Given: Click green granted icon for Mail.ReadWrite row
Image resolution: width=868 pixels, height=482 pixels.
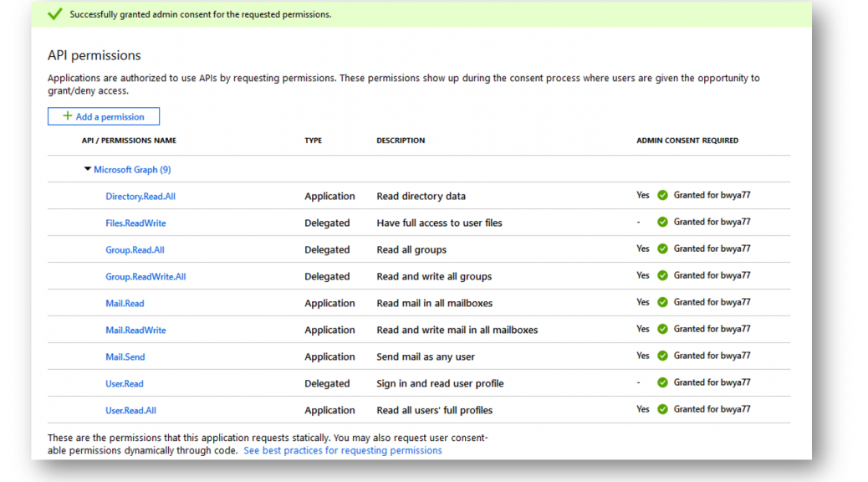Looking at the screenshot, I should click(662, 329).
